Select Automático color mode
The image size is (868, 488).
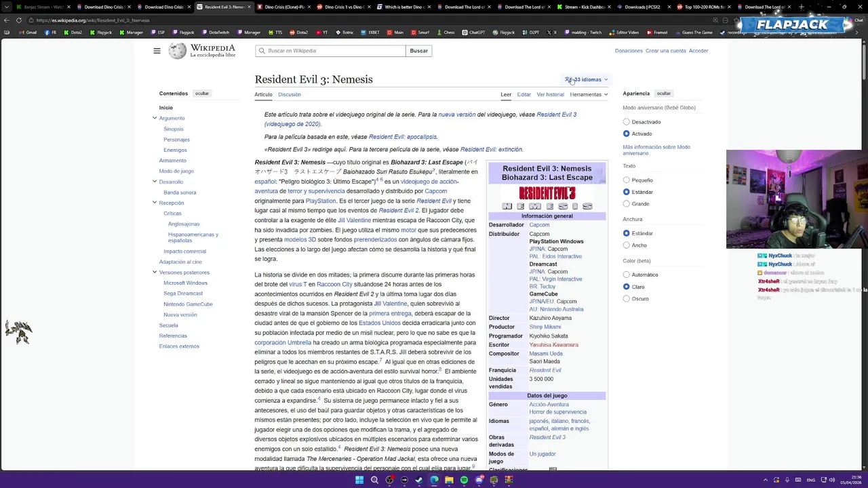627,274
